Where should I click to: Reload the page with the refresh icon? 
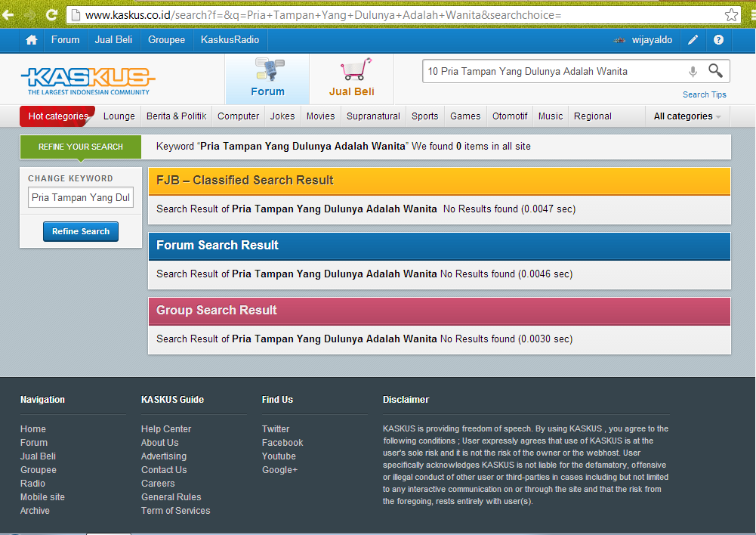click(x=51, y=15)
